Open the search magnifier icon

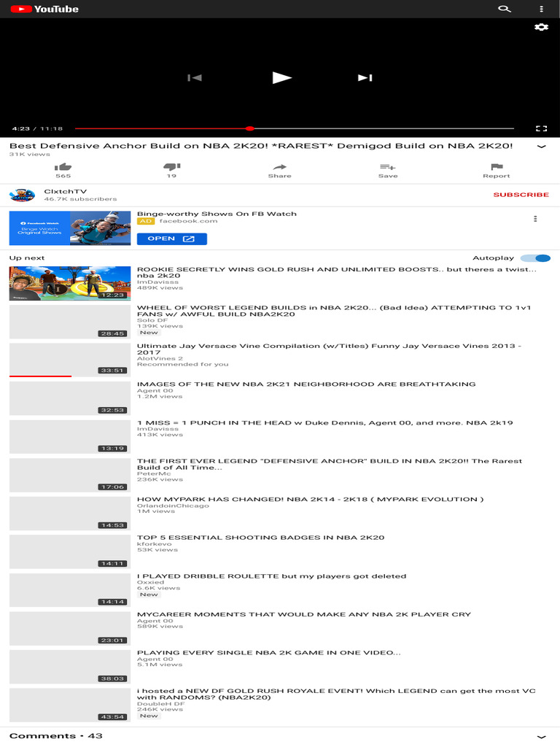(505, 9)
